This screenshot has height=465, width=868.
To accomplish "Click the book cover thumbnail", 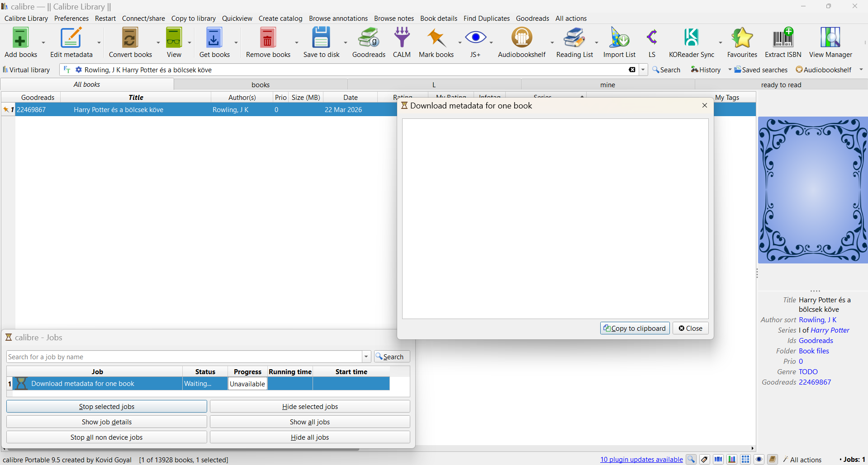I will tap(813, 190).
